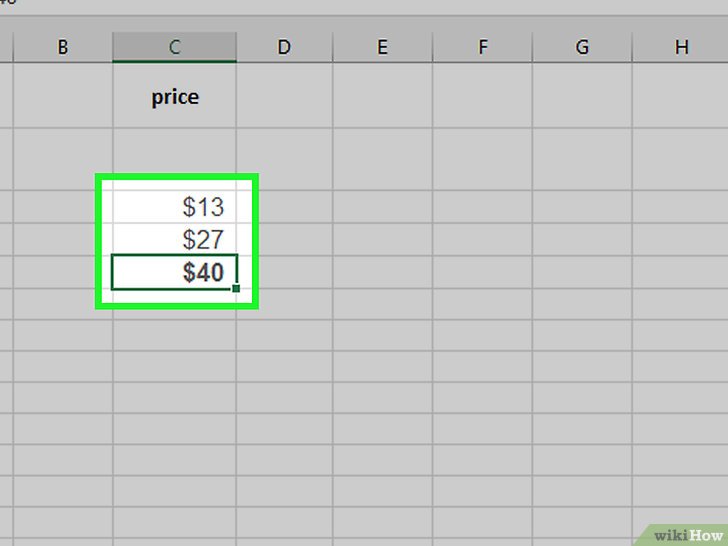The height and width of the screenshot is (546, 728).
Task: Click the selected $40 cell
Action: (x=175, y=272)
